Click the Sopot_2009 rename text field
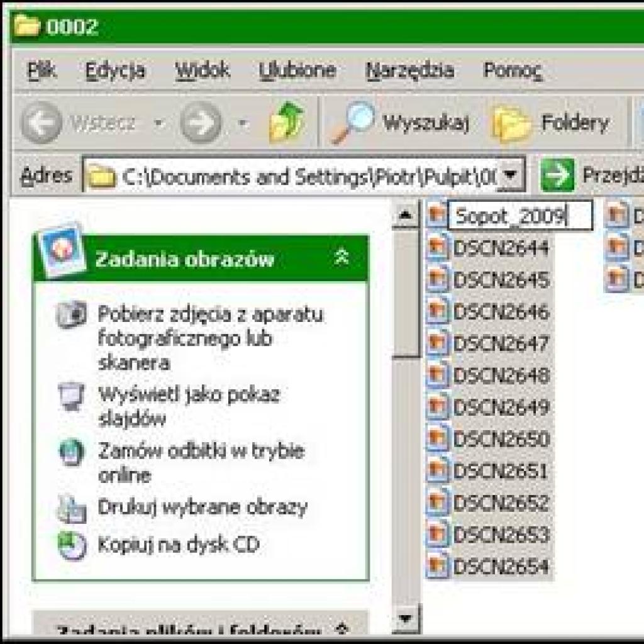Viewport: 644px width, 644px height. [x=520, y=216]
